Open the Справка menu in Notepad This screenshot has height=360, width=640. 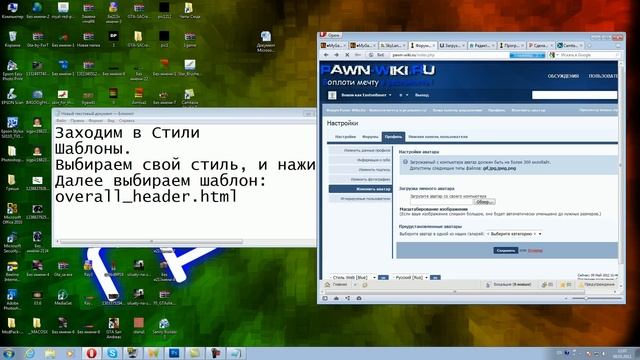coord(127,121)
